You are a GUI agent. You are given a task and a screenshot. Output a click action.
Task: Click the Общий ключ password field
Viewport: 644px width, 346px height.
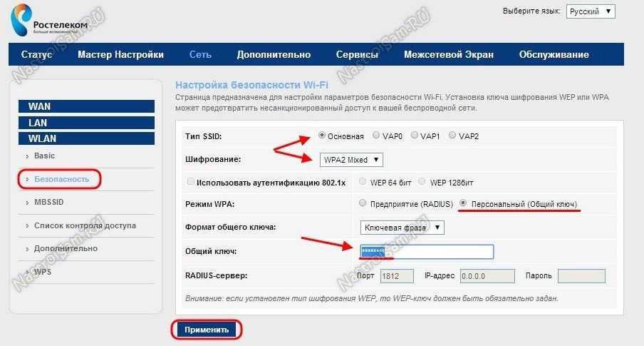[427, 252]
